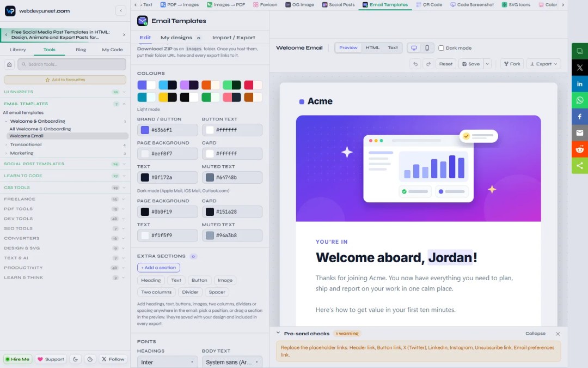Screen dimensions: 588x368
Task: Previous banner arrow on promo strip
Action: click(x=6, y=34)
